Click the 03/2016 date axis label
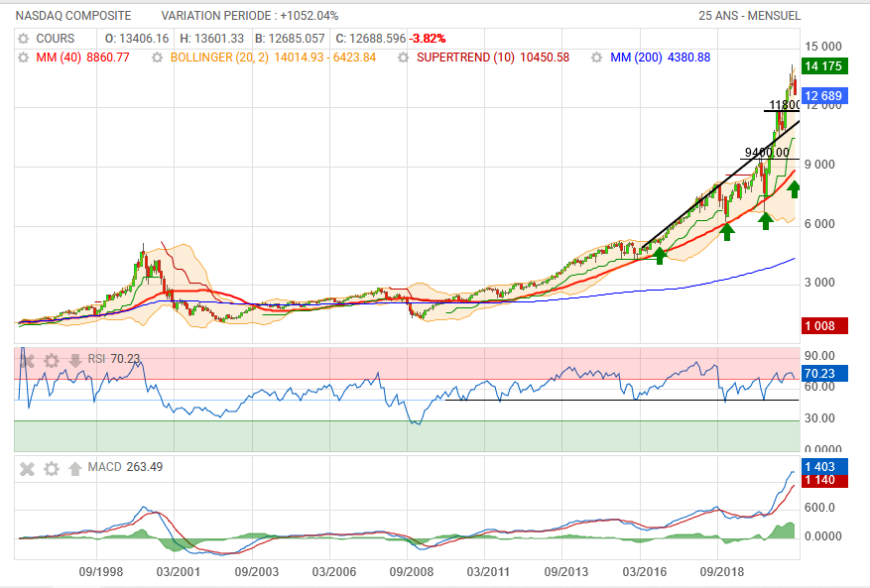Screen dimensions: 870x588 pos(644,571)
